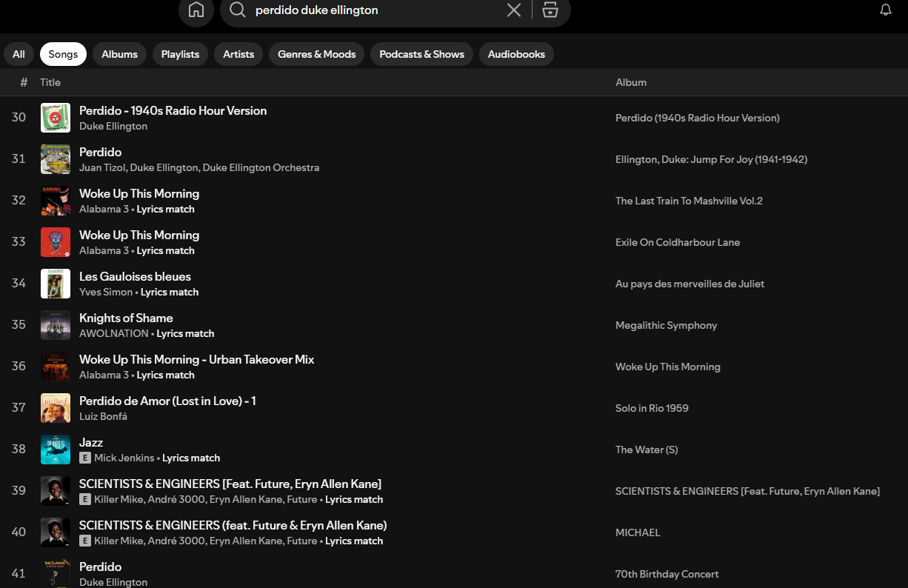
Task: Click the explicit badge on Jazz by Mick Jenkins
Action: [84, 458]
